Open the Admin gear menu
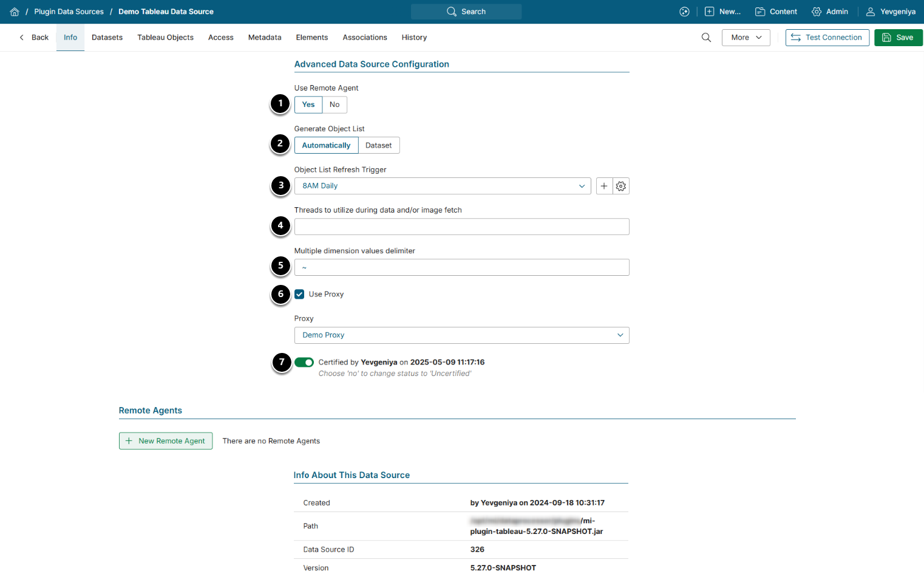 830,12
